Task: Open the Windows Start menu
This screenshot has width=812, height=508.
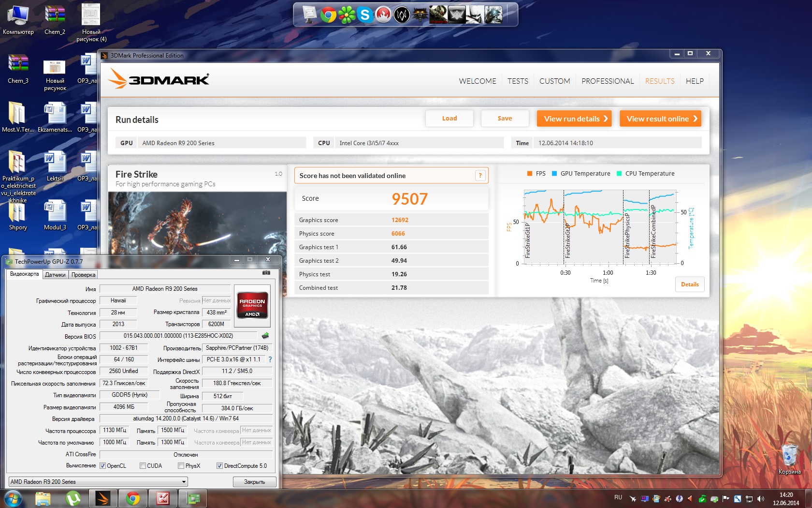Action: tap(13, 498)
